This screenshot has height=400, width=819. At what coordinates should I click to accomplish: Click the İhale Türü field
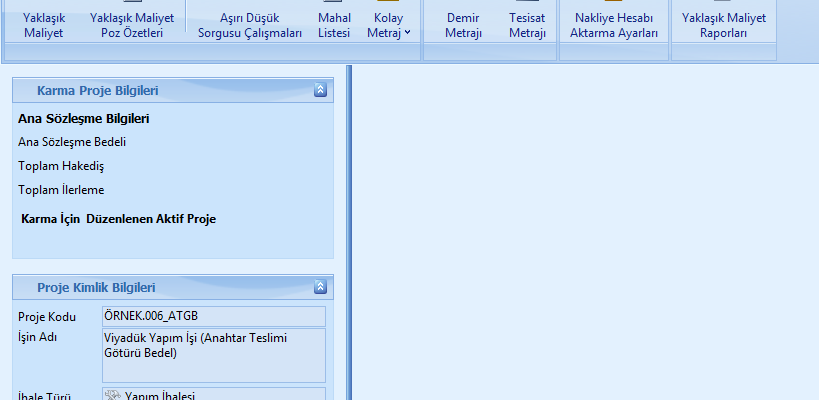tap(214, 394)
